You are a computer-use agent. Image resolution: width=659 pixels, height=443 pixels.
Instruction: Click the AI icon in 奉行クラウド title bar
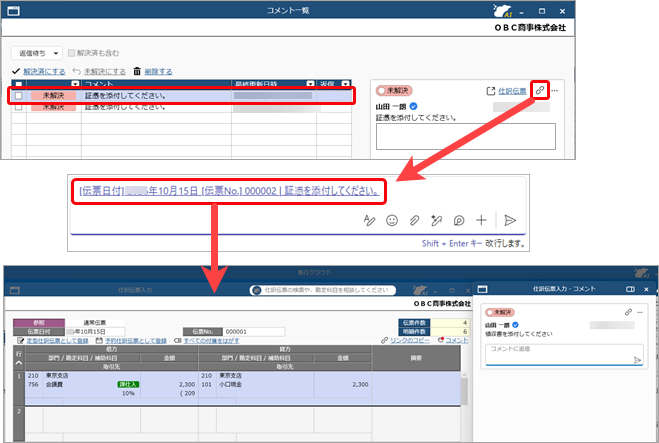[x=642, y=273]
